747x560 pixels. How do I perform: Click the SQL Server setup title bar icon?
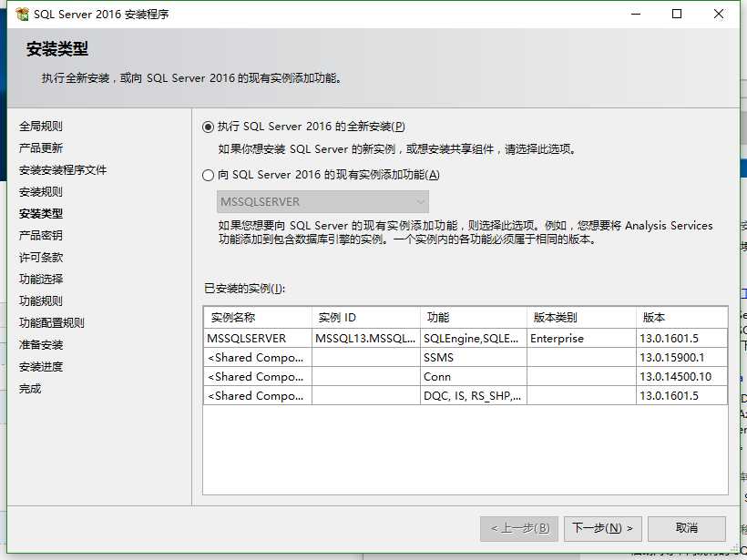point(22,15)
